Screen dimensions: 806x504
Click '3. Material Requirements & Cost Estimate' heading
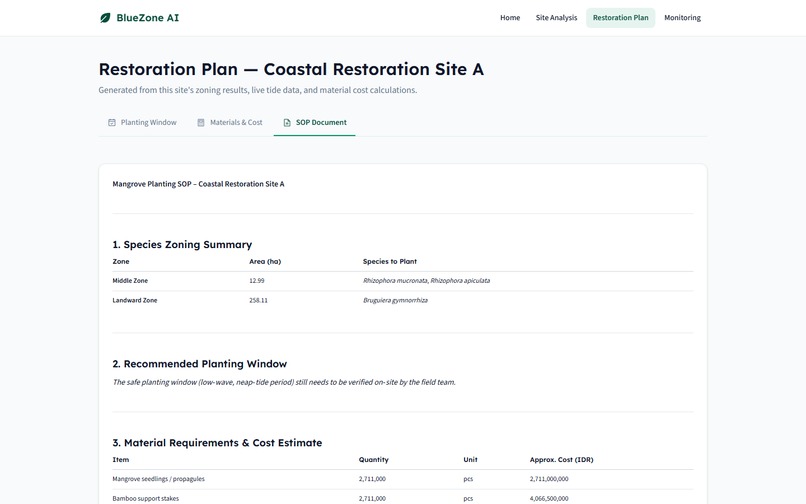point(217,443)
